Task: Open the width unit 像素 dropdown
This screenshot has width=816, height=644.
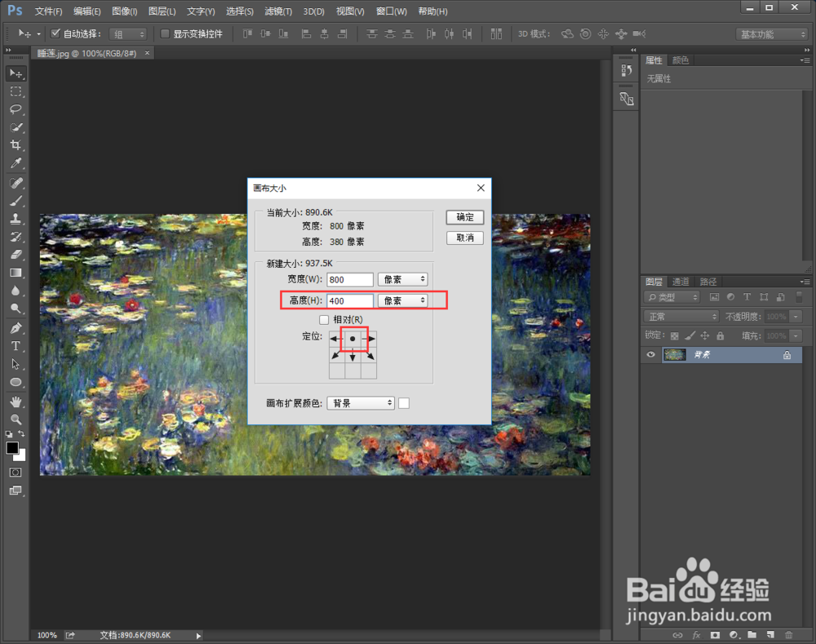Action: click(x=403, y=280)
